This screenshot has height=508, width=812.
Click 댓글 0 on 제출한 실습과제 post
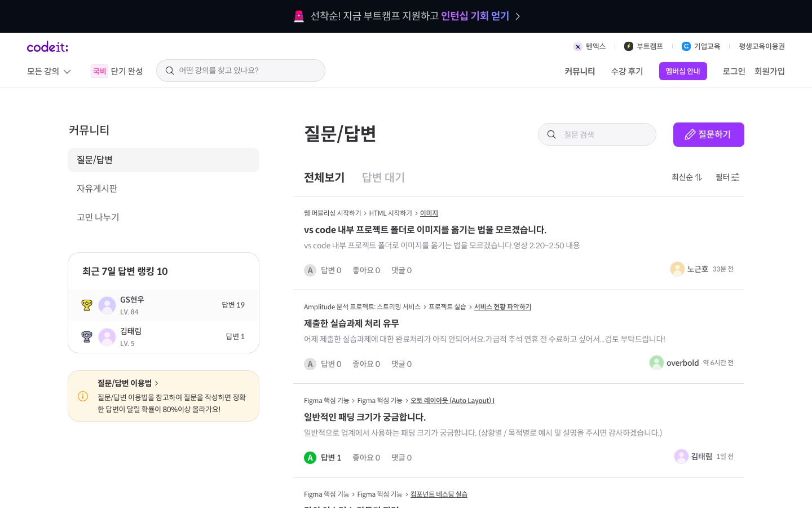tap(401, 364)
